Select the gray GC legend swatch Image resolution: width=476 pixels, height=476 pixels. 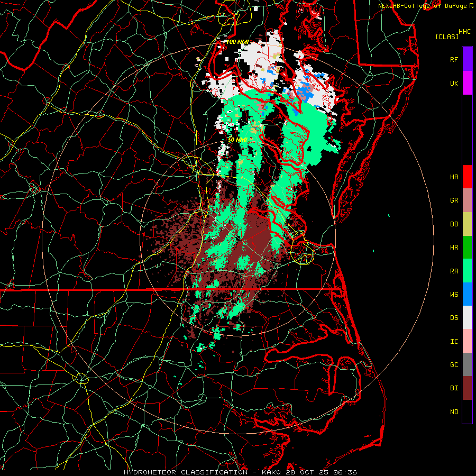467,364
